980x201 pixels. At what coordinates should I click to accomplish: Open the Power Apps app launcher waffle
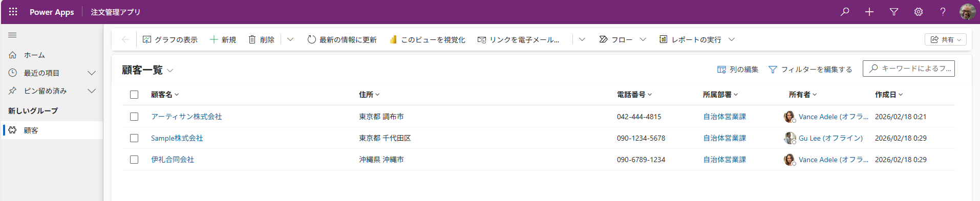click(x=13, y=12)
